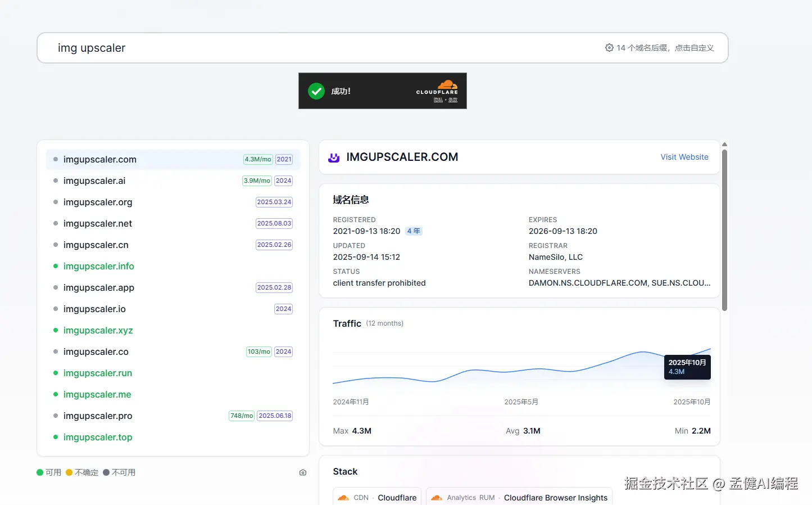Click the 2025年5月 chart axis label
Image resolution: width=812 pixels, height=505 pixels.
521,402
